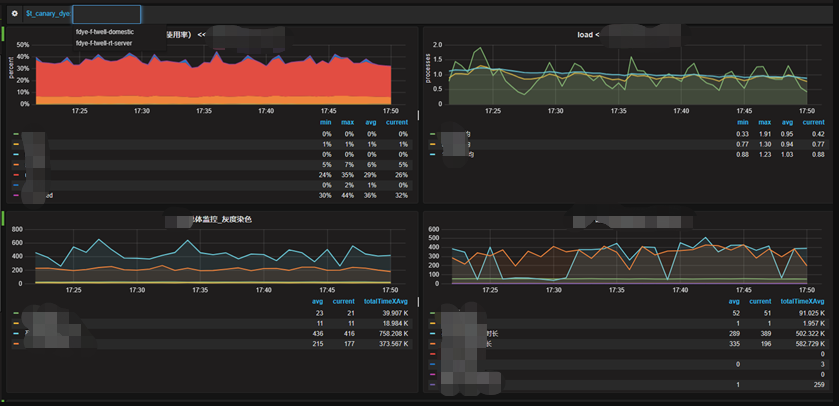The height and width of the screenshot is (406, 839).
Task: Sort load panel legend by avg column
Action: (x=787, y=122)
